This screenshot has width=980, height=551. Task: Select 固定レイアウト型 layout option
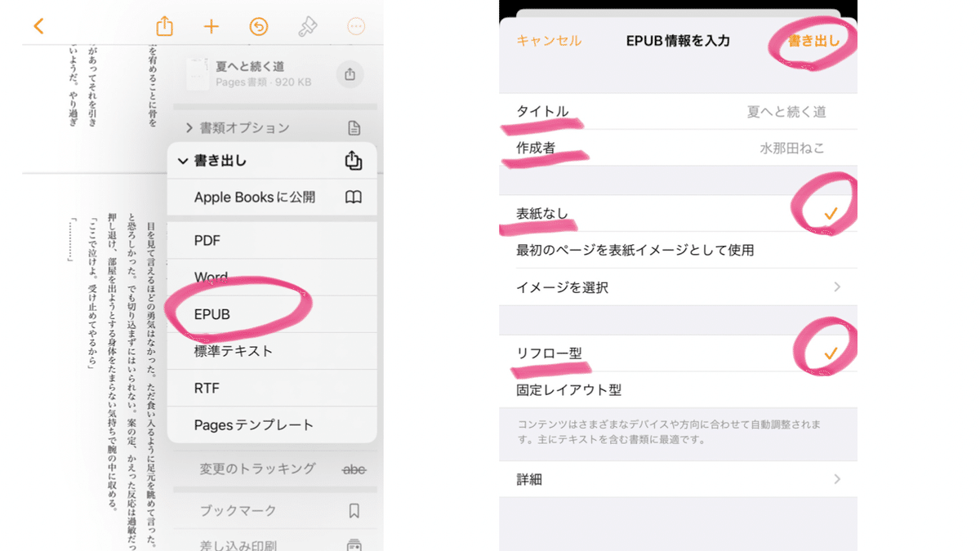click(x=678, y=389)
